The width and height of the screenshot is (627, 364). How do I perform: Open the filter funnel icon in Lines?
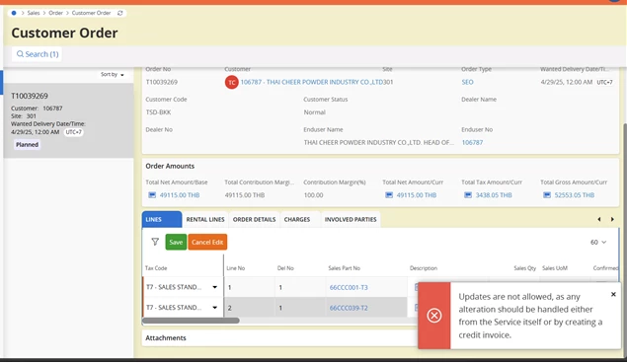click(x=155, y=242)
